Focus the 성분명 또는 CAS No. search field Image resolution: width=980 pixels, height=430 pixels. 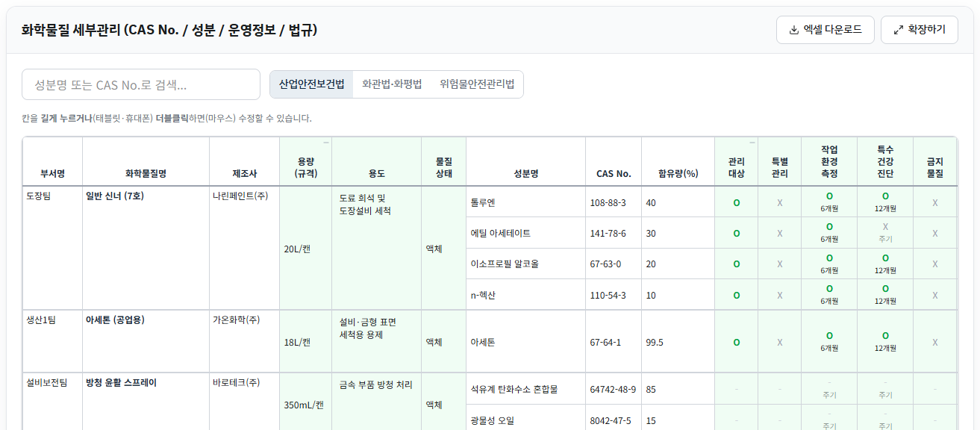point(141,84)
